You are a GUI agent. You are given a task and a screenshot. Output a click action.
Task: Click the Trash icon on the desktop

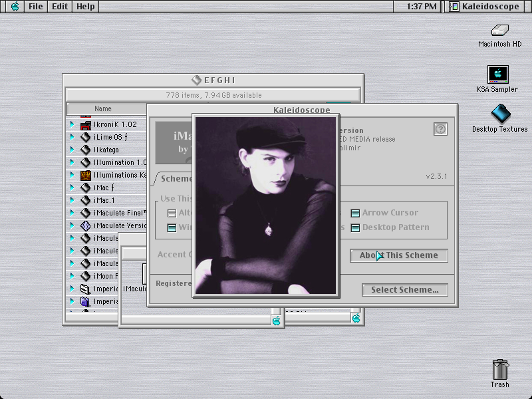point(500,370)
